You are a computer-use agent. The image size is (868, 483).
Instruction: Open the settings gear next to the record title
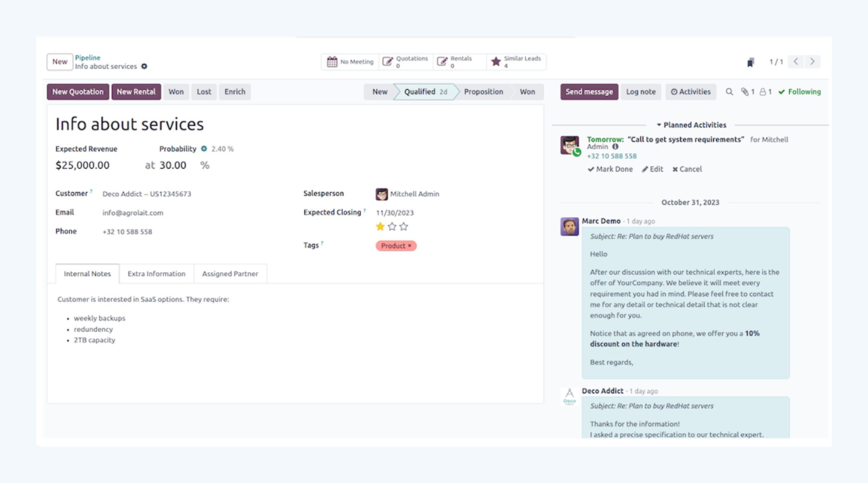point(144,66)
